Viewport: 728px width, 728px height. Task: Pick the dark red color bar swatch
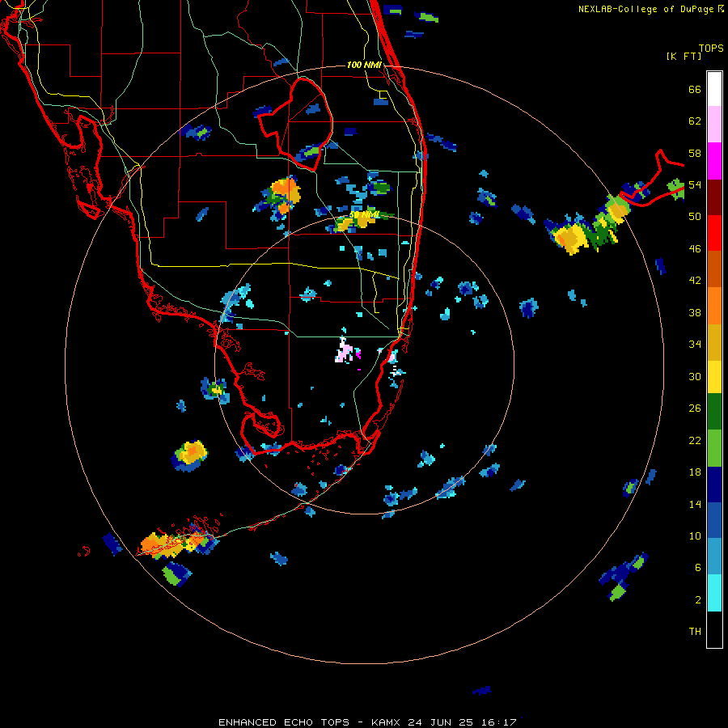point(714,197)
